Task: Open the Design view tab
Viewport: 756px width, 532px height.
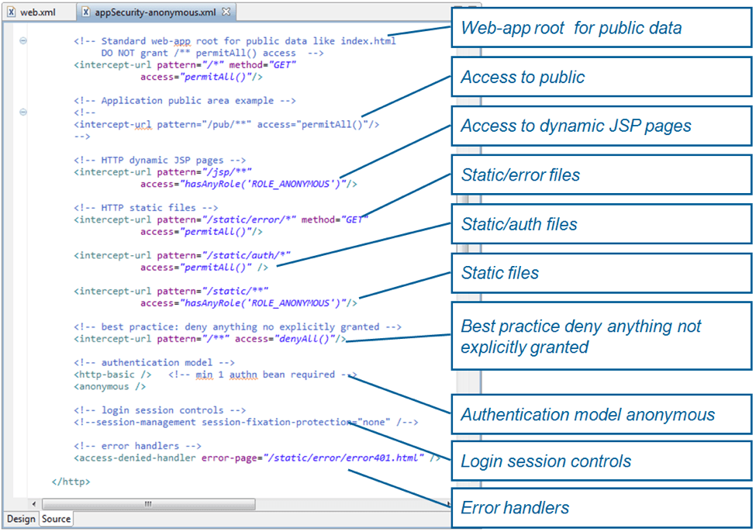Action: (x=21, y=519)
